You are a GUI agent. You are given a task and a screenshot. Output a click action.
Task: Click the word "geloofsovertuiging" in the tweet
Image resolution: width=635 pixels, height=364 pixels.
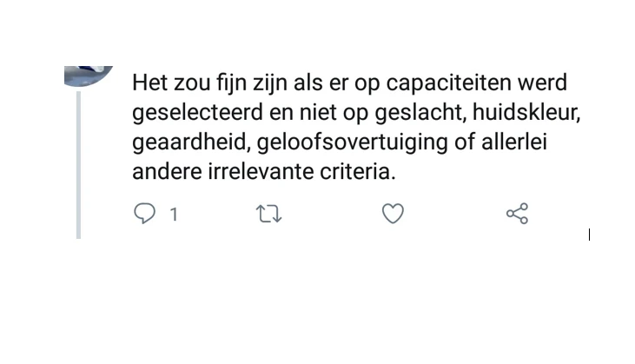(353, 143)
